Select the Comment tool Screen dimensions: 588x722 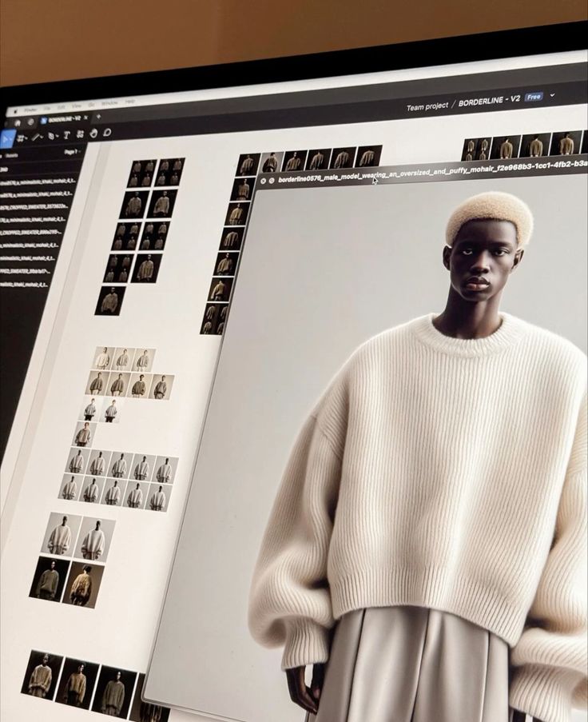[x=107, y=132]
